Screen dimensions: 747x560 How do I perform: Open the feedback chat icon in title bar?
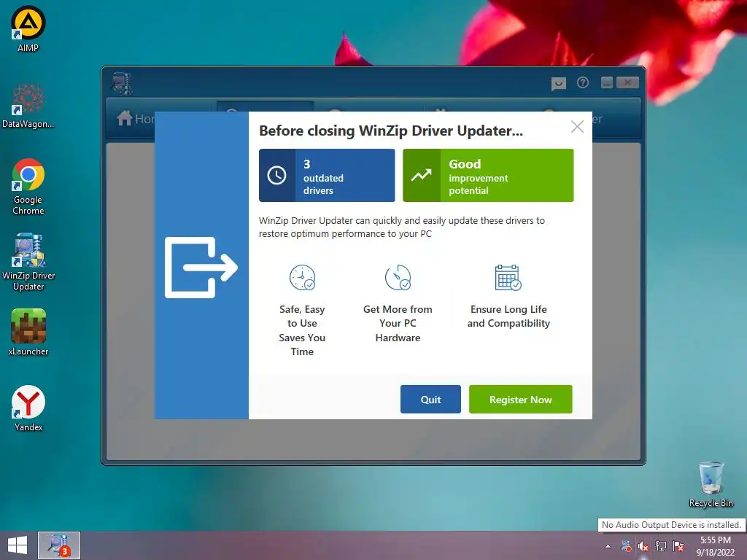pyautogui.click(x=558, y=84)
